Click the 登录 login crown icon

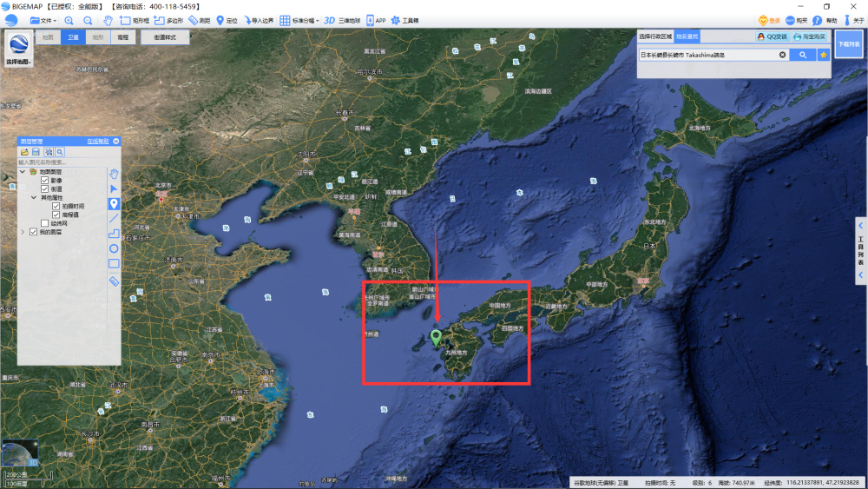coord(769,21)
